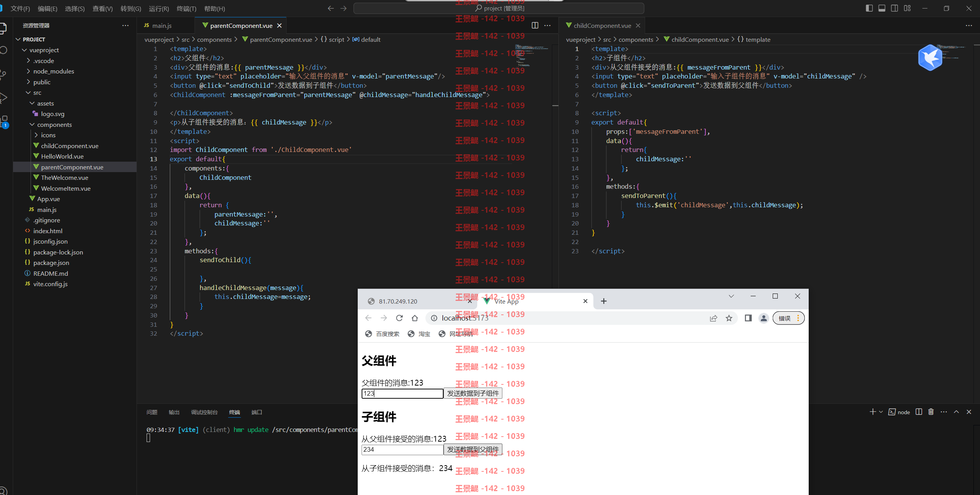The image size is (980, 495).
Task: Open Customize Layout icon
Action: point(907,8)
